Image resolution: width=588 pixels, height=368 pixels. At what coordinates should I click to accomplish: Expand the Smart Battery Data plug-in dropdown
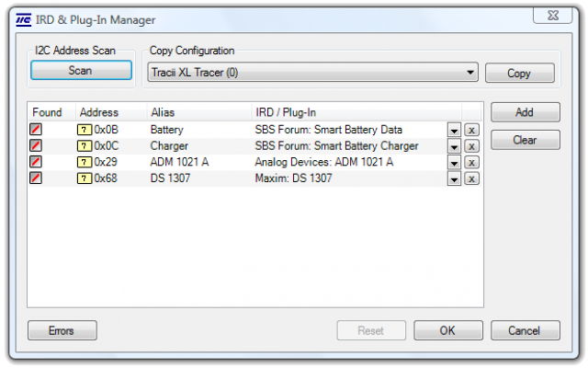click(454, 131)
